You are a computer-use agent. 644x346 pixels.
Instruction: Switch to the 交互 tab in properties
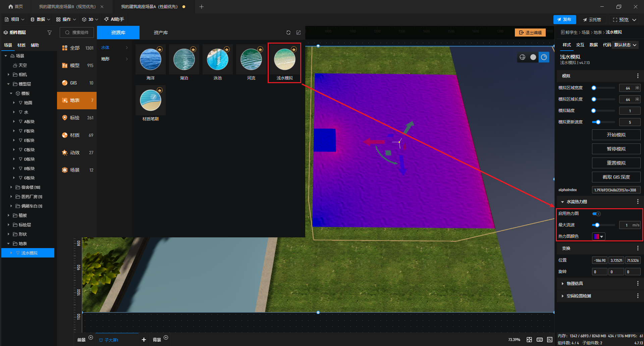pyautogui.click(x=580, y=45)
